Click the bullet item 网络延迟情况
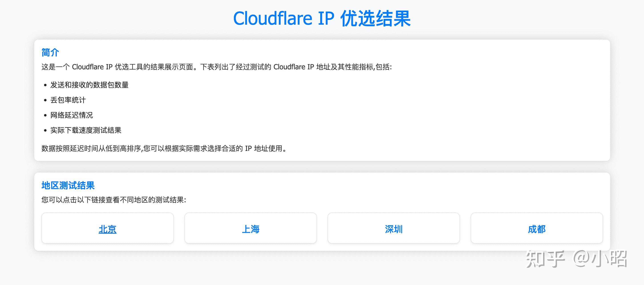The image size is (644, 285). [x=71, y=115]
